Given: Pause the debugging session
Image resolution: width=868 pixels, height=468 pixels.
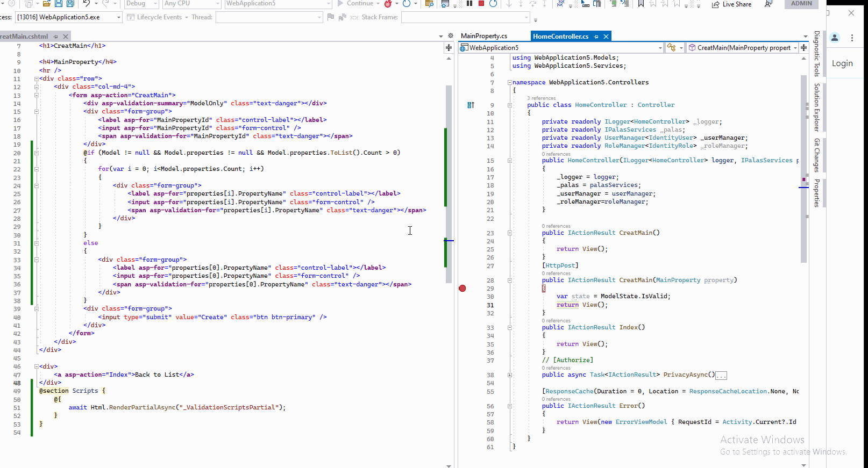Looking at the screenshot, I should pos(469,3).
